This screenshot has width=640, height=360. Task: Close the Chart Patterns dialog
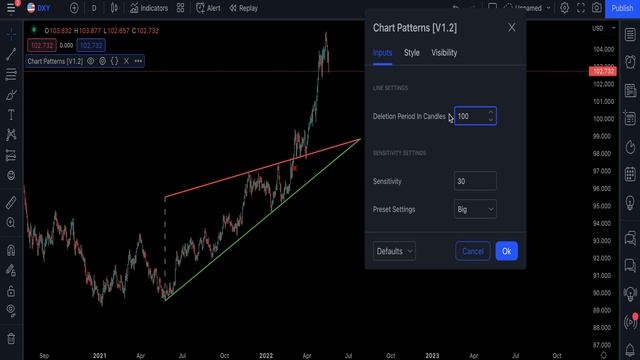click(x=511, y=27)
